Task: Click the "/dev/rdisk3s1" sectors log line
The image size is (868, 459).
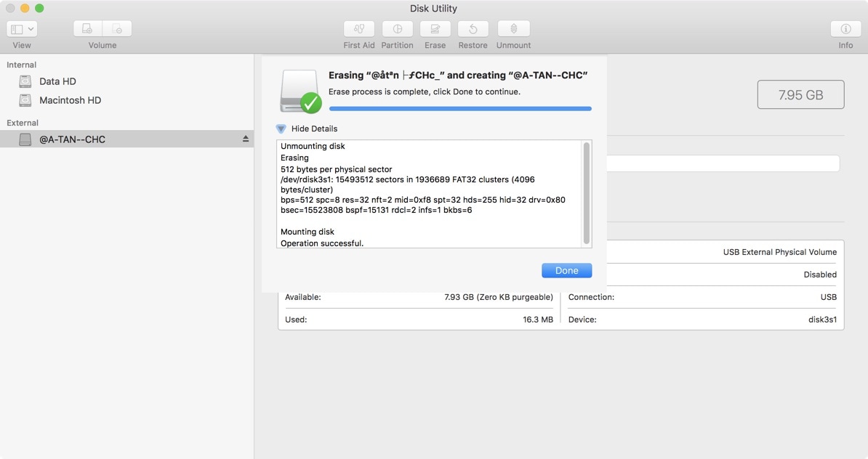Action: 407,184
